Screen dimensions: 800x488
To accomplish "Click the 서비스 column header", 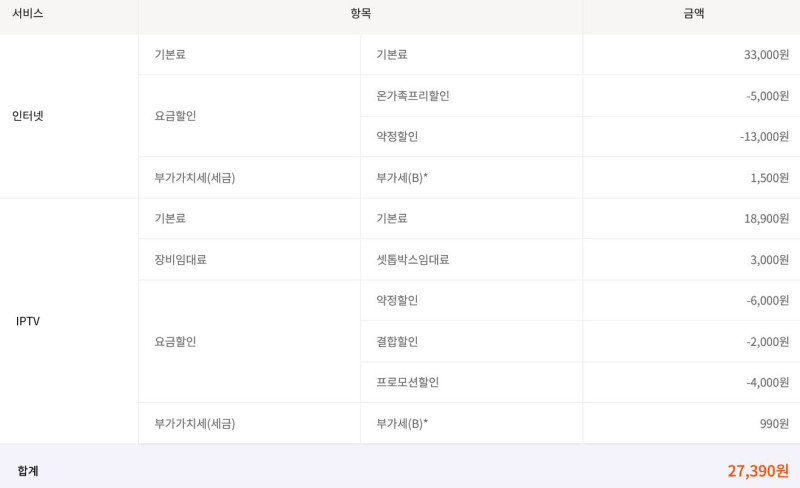I will pyautogui.click(x=28, y=14).
